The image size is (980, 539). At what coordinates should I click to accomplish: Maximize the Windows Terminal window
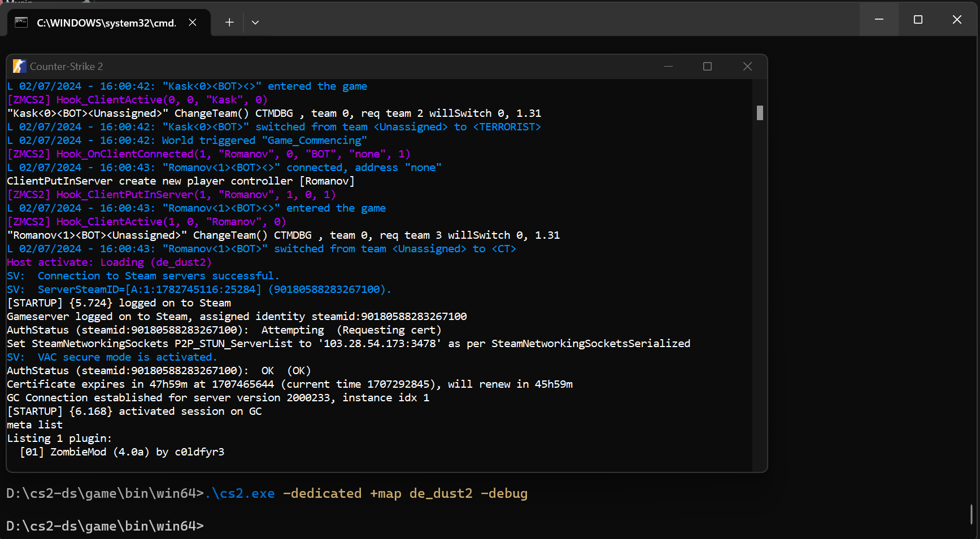pyautogui.click(x=918, y=20)
